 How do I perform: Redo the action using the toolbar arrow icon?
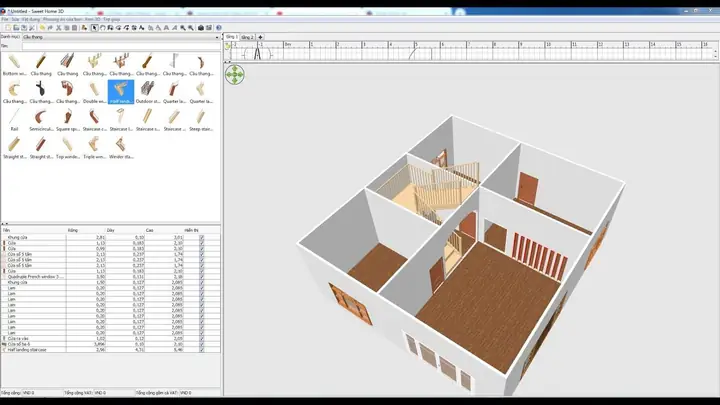[50, 28]
